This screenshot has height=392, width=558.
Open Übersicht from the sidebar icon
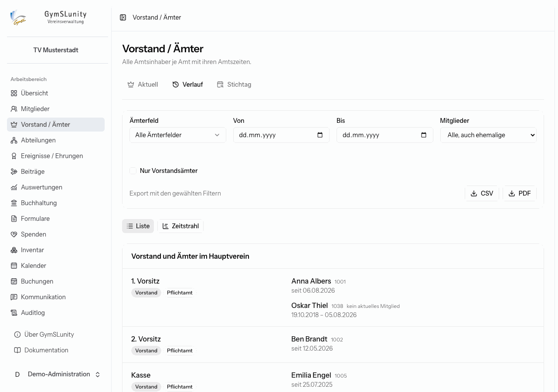click(x=14, y=93)
